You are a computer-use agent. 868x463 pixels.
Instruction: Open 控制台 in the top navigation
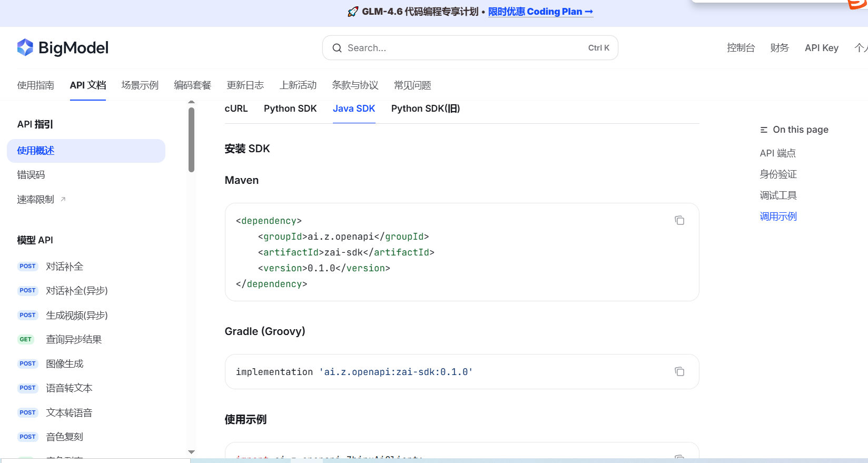click(741, 48)
